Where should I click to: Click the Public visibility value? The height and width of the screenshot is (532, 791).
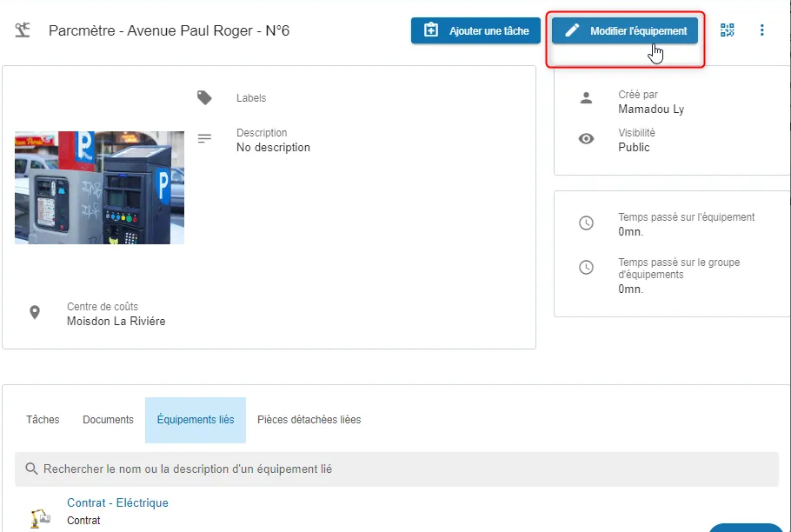[635, 147]
